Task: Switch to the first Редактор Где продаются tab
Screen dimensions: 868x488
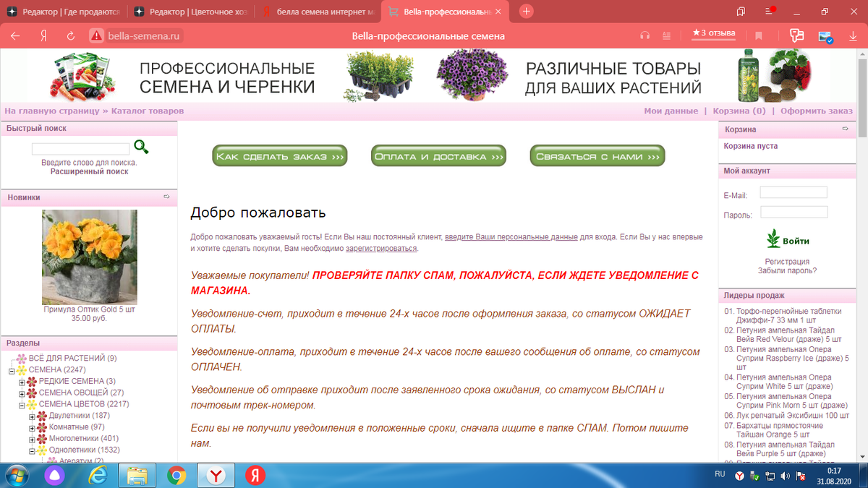Action: [65, 12]
